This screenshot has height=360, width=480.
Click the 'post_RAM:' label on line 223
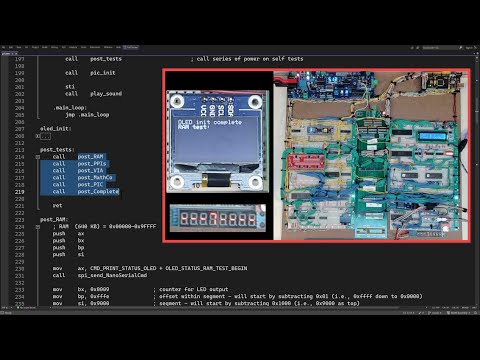[54, 220]
